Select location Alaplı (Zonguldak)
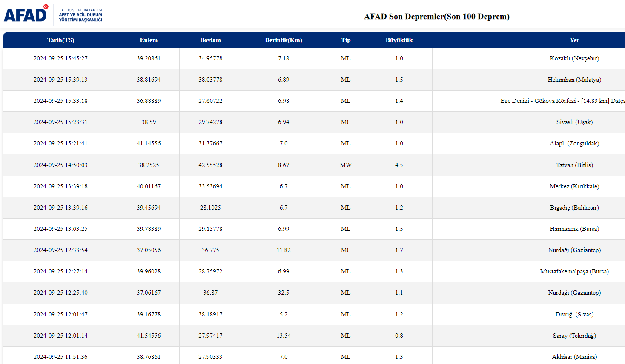 (574, 143)
